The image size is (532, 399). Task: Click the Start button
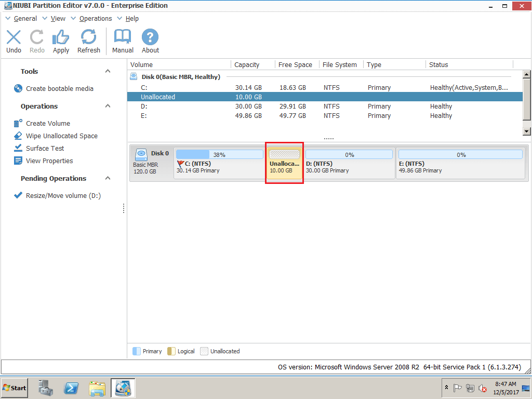pyautogui.click(x=14, y=388)
